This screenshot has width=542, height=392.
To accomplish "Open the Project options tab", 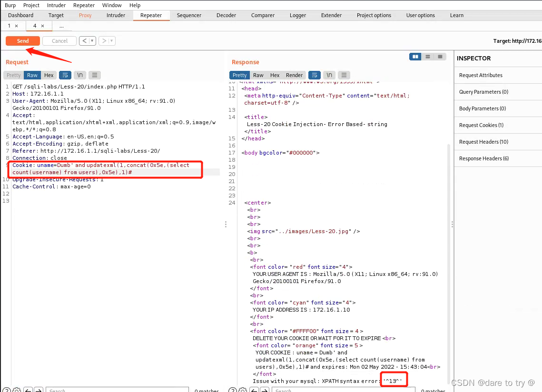I will pyautogui.click(x=374, y=15).
